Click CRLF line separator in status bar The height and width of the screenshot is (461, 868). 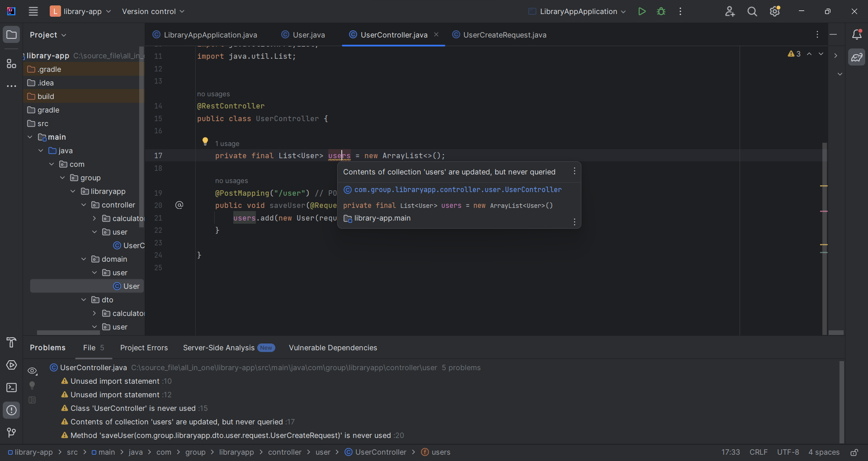(758, 452)
